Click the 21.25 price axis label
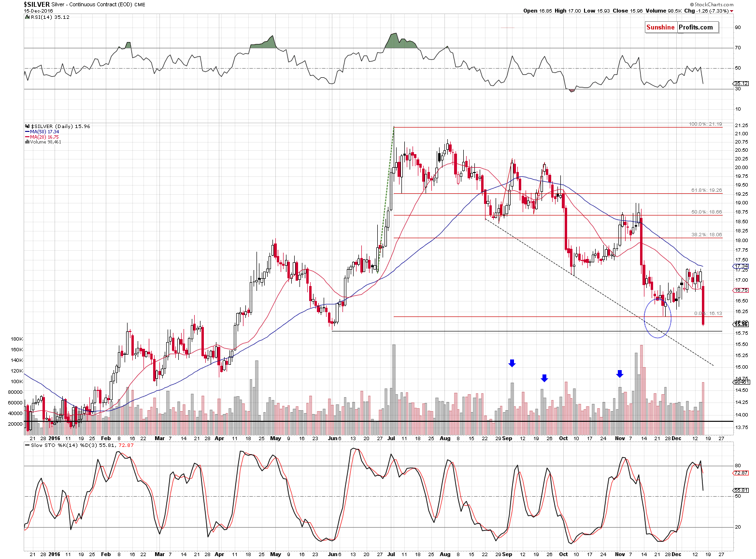Image resolution: width=756 pixels, height=559 pixels. point(742,126)
